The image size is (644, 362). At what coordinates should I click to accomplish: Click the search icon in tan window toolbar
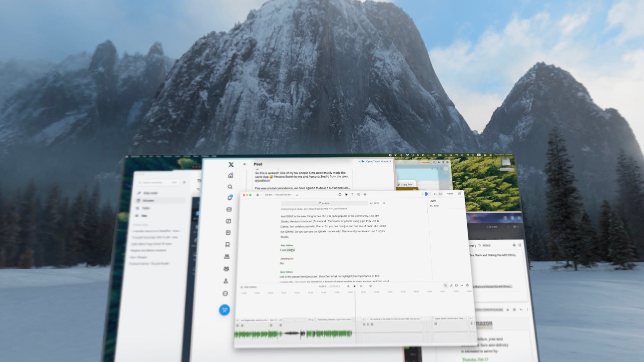(x=435, y=162)
